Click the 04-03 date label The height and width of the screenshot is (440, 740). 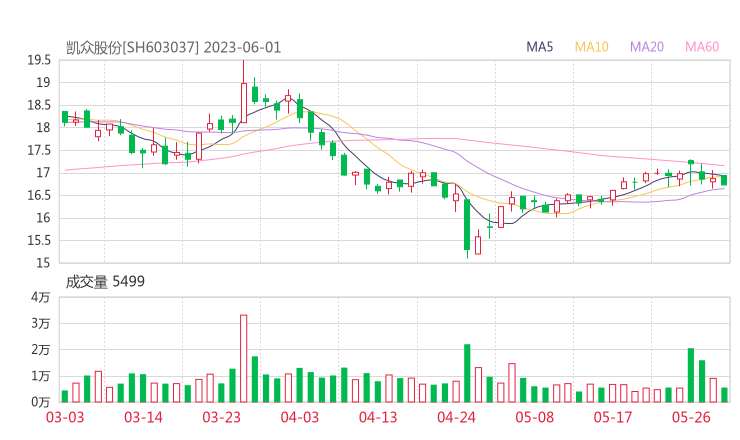pyautogui.click(x=300, y=417)
